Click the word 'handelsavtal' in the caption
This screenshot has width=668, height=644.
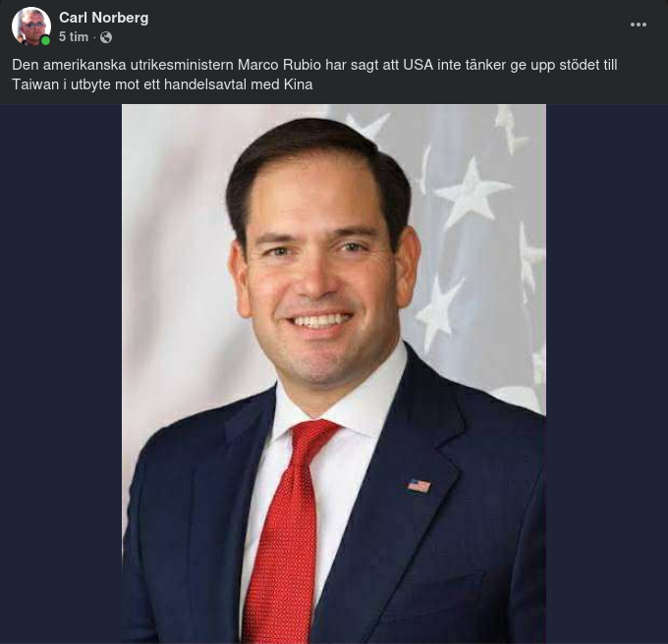tap(205, 84)
